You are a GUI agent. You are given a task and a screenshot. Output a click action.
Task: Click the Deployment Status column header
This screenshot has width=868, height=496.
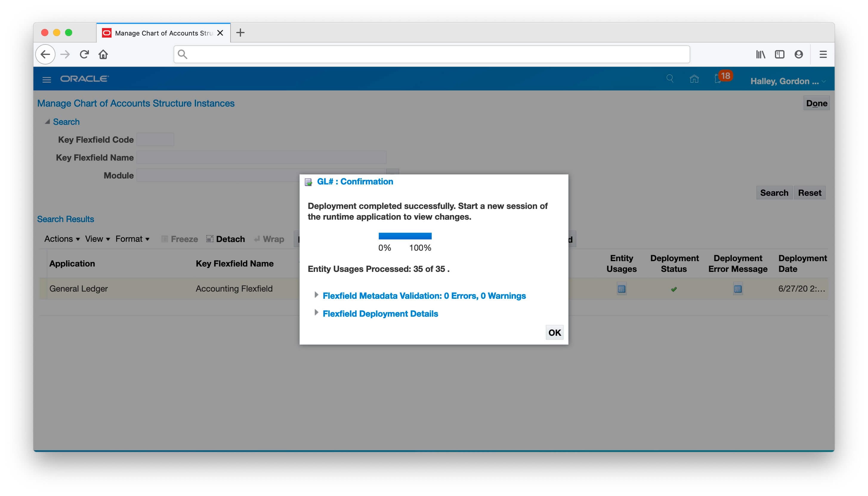pos(674,263)
